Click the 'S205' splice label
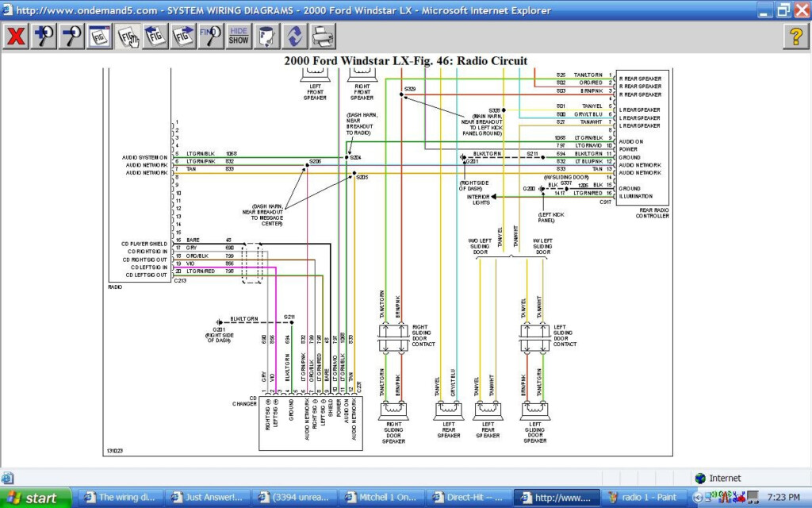Screen dimensions: 812x508 click(x=362, y=177)
